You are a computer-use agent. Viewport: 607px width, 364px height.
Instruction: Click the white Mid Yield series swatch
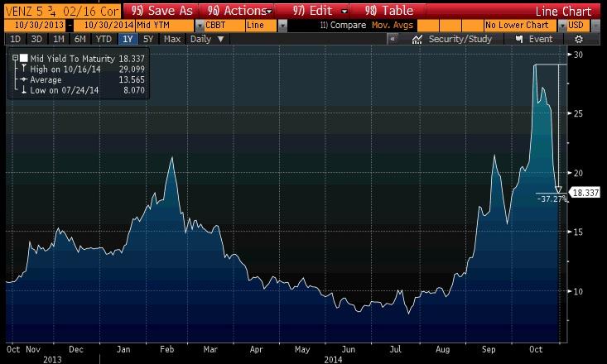(23, 57)
